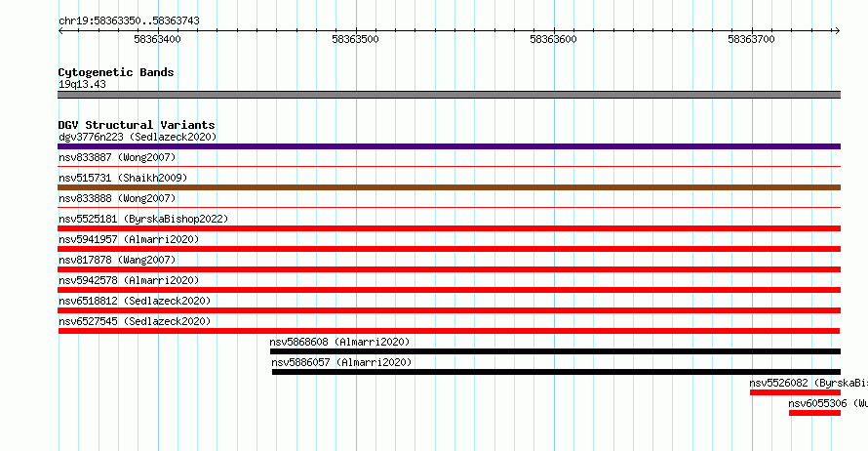Click ruler position 58363600
Screen dimensions: 868x451
(554, 39)
